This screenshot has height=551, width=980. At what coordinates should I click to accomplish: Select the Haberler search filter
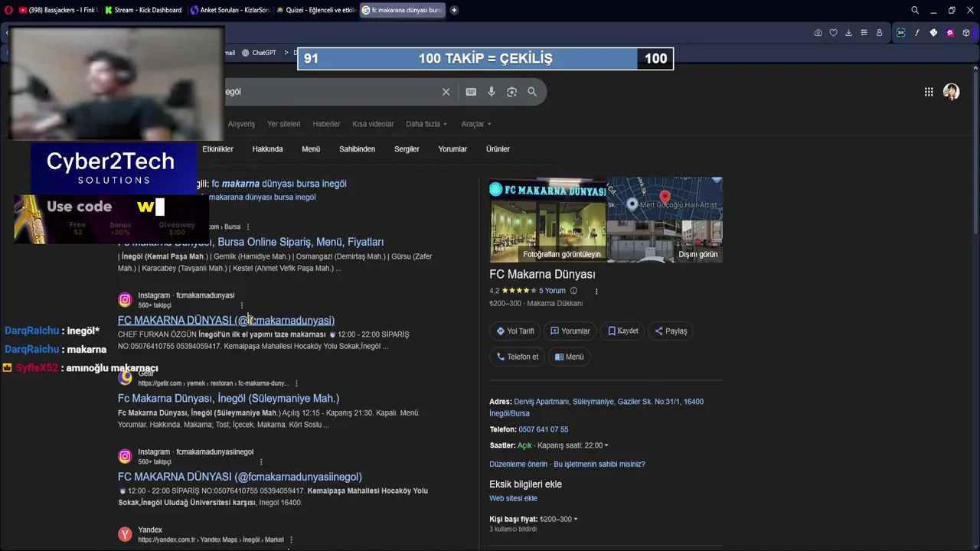pos(326,124)
